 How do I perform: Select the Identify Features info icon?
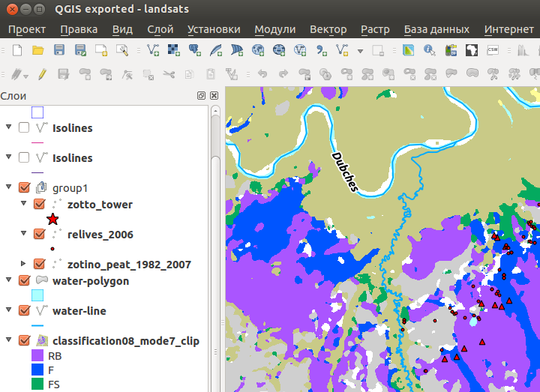point(430,50)
